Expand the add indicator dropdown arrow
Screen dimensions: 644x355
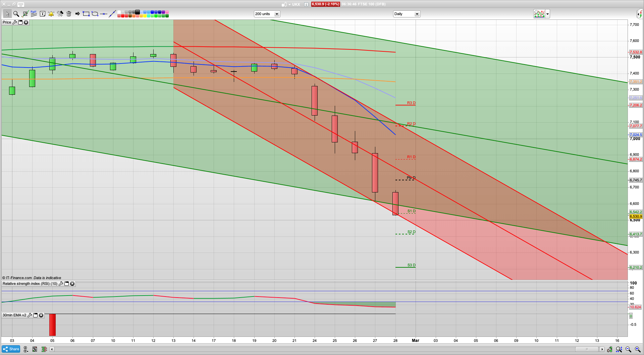[x=547, y=14]
